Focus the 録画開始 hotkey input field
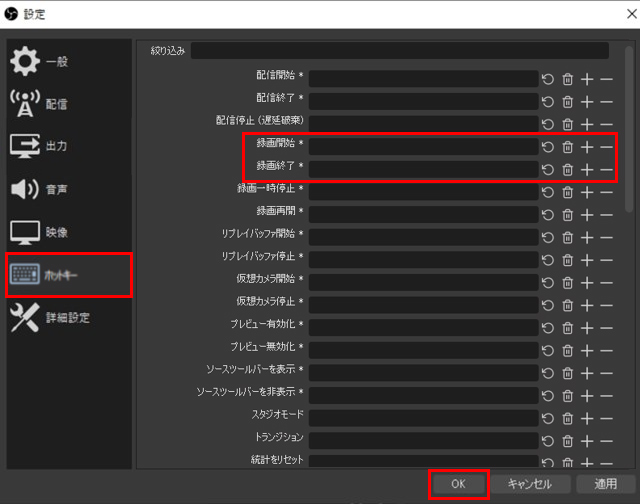Screen dimensions: 640x504 (423, 146)
